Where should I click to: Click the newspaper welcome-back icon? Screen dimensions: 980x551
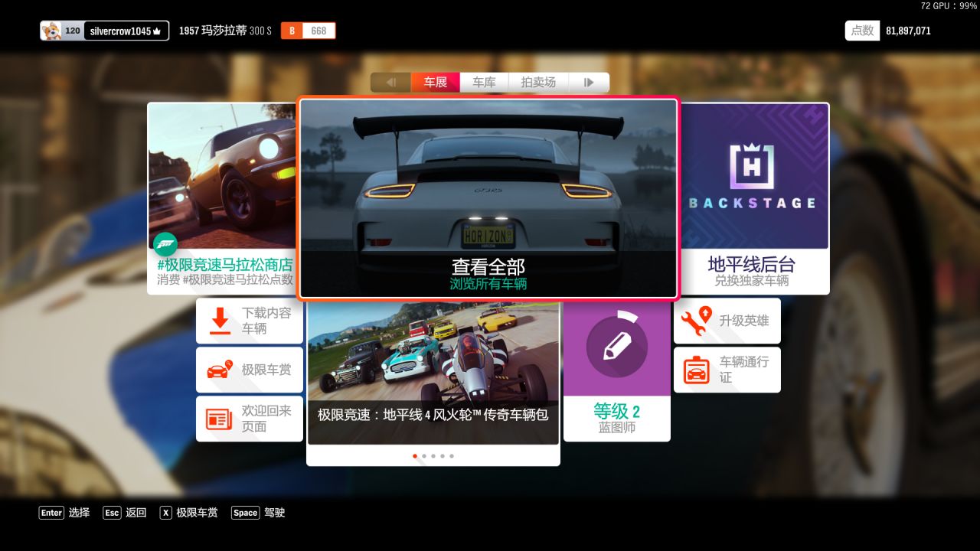[x=219, y=419]
